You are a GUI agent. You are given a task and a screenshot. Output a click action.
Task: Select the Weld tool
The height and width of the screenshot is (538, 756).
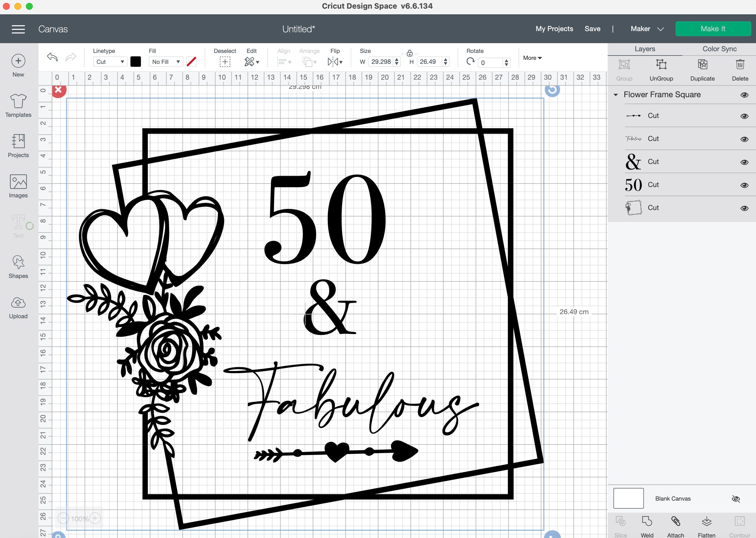(647, 527)
